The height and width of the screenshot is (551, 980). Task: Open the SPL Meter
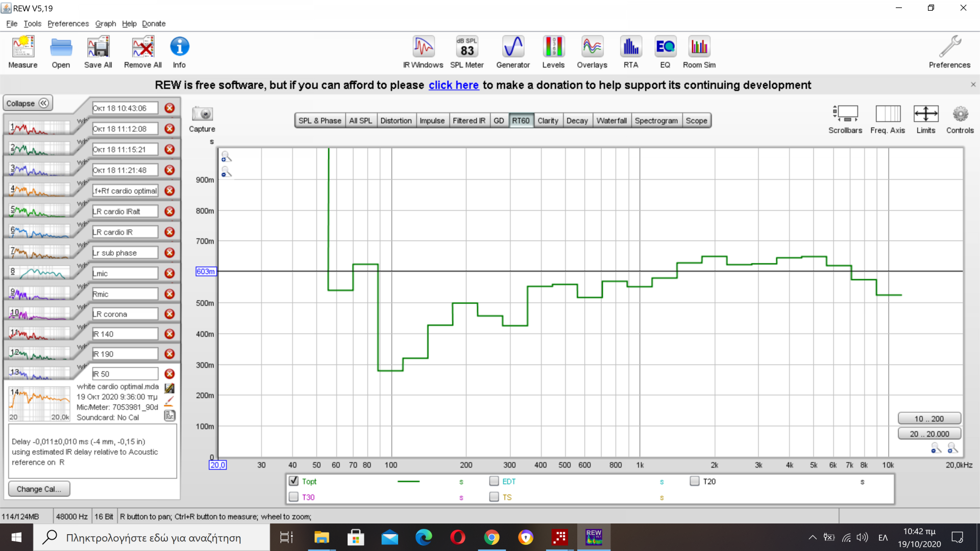click(467, 52)
